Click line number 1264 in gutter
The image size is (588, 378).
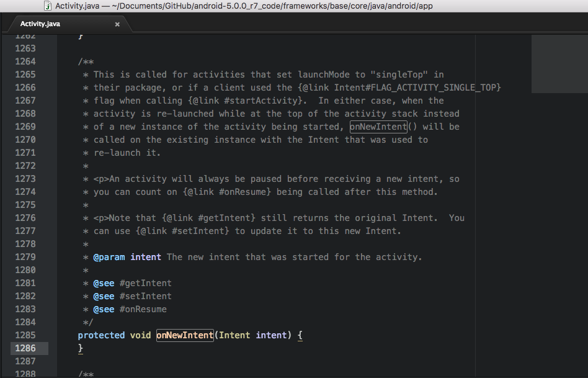click(25, 61)
